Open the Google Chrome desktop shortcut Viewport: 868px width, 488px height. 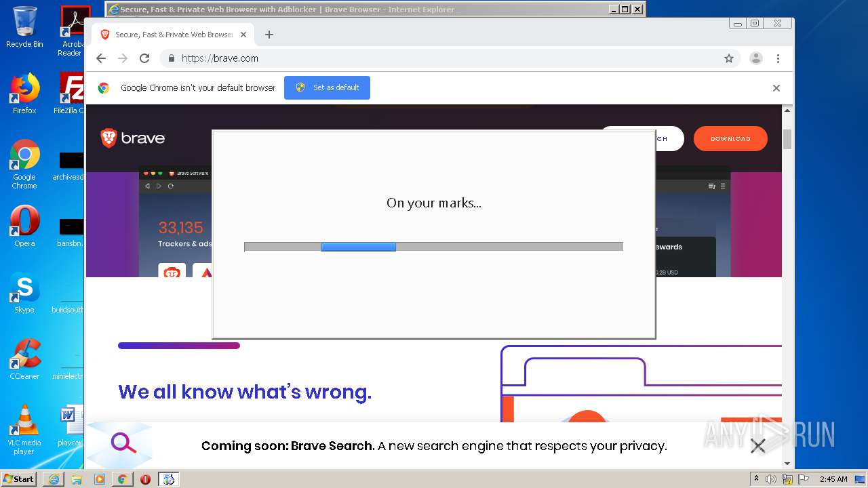point(24,165)
